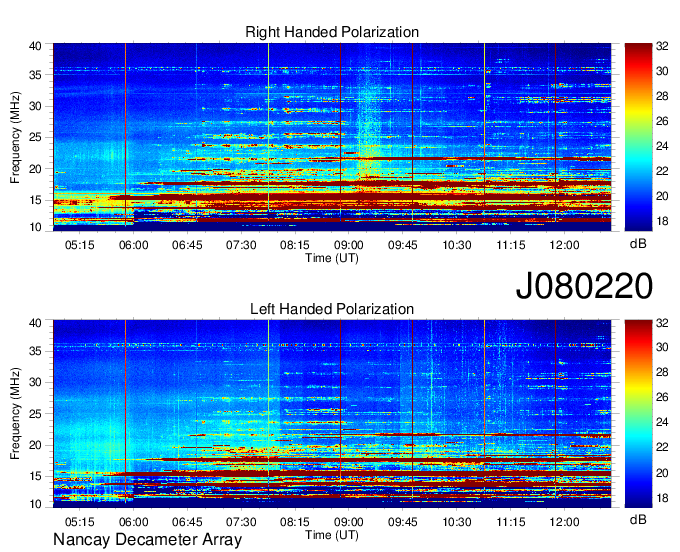
Task: Click the top colorbar's 'dB' unit label
Action: coord(638,244)
